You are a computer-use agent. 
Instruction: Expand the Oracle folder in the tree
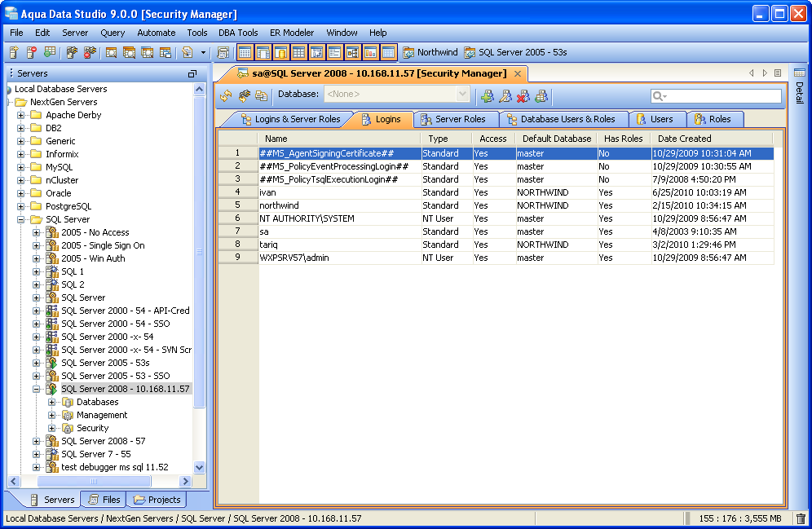click(x=21, y=193)
